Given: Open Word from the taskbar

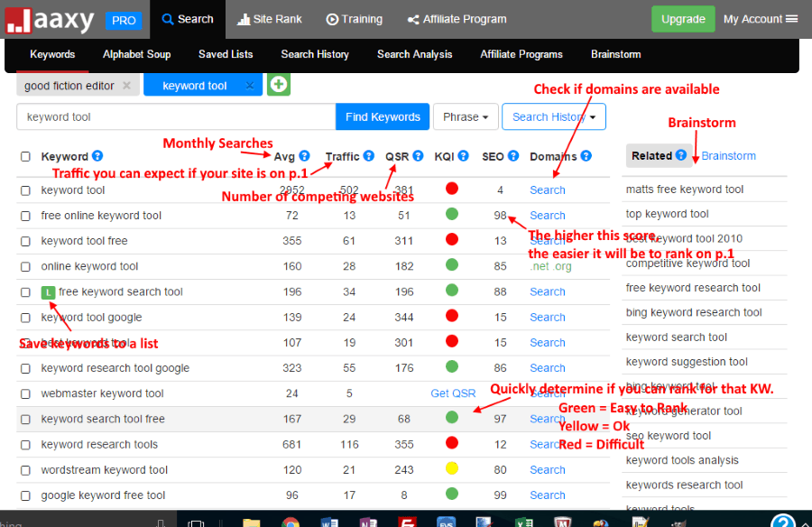Looking at the screenshot, I should pyautogui.click(x=329, y=522).
